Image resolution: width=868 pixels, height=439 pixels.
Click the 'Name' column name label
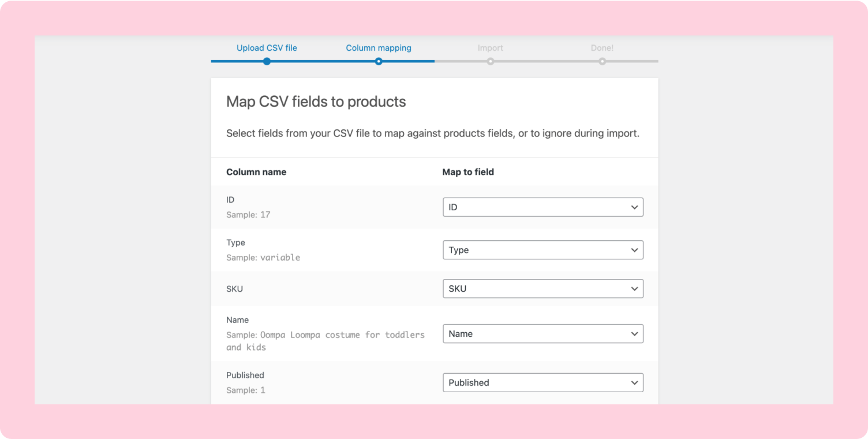pos(237,320)
